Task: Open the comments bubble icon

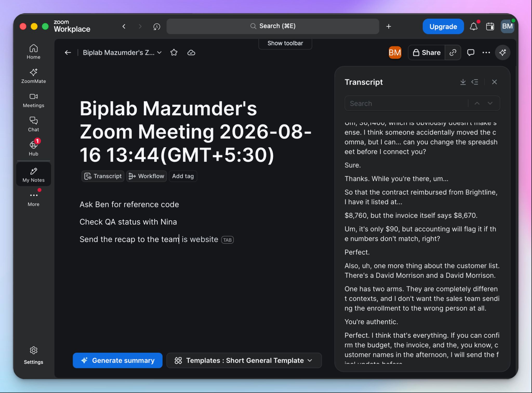Action: click(x=471, y=52)
